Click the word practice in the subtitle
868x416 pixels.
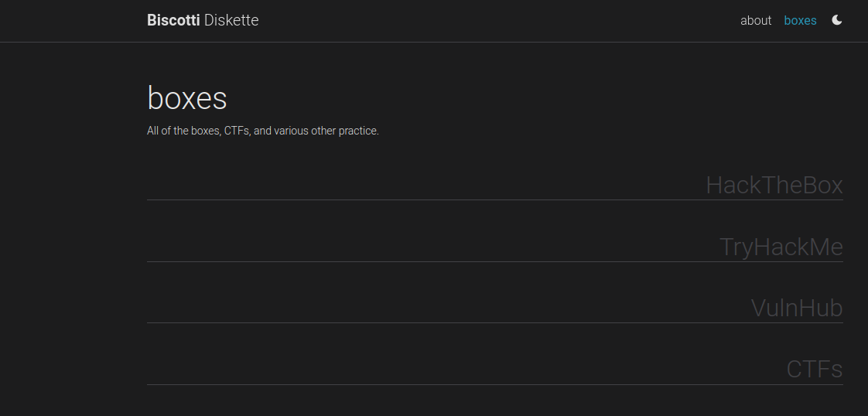click(357, 131)
